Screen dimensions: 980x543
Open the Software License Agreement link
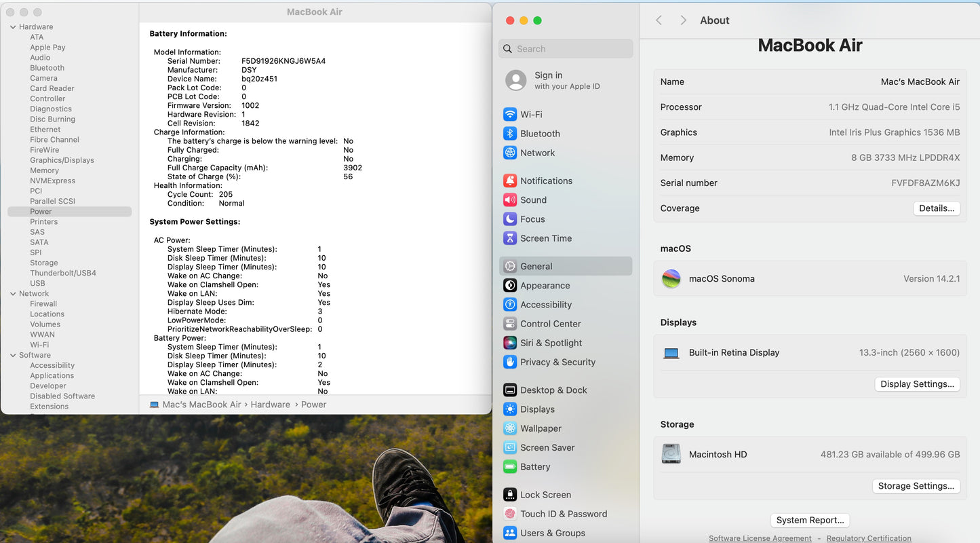[760, 538]
